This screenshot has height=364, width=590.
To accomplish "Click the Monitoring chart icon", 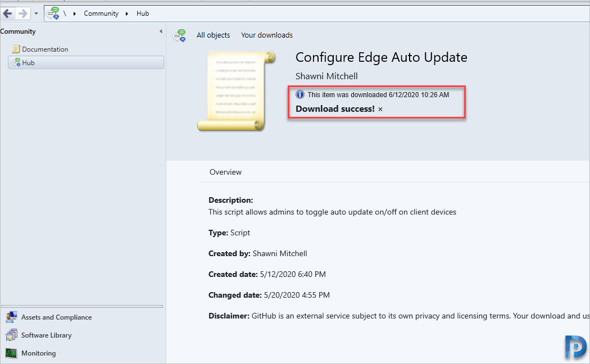I will (x=11, y=353).
